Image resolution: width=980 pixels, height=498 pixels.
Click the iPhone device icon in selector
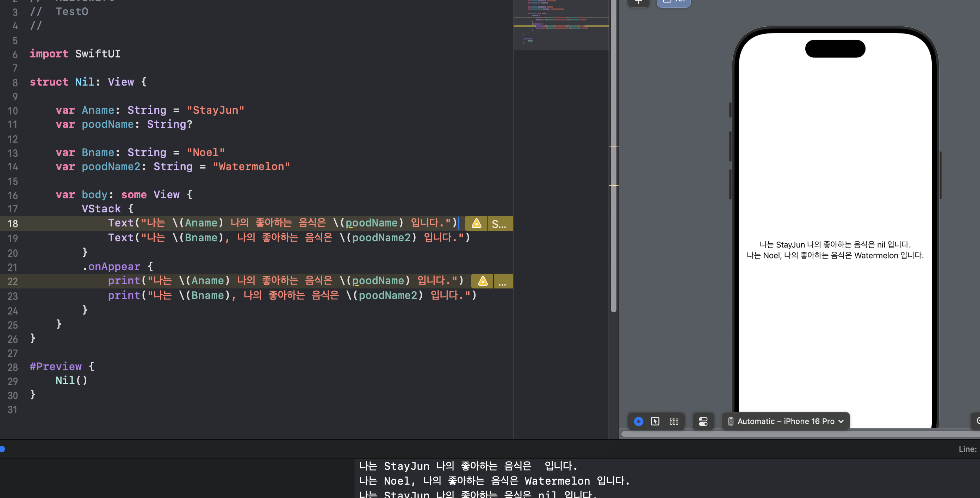tap(731, 421)
